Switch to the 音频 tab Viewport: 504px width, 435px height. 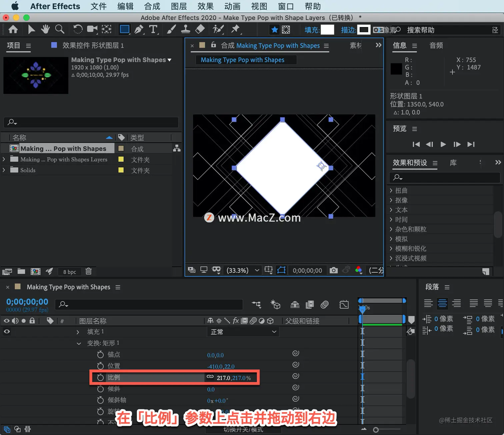pos(436,46)
